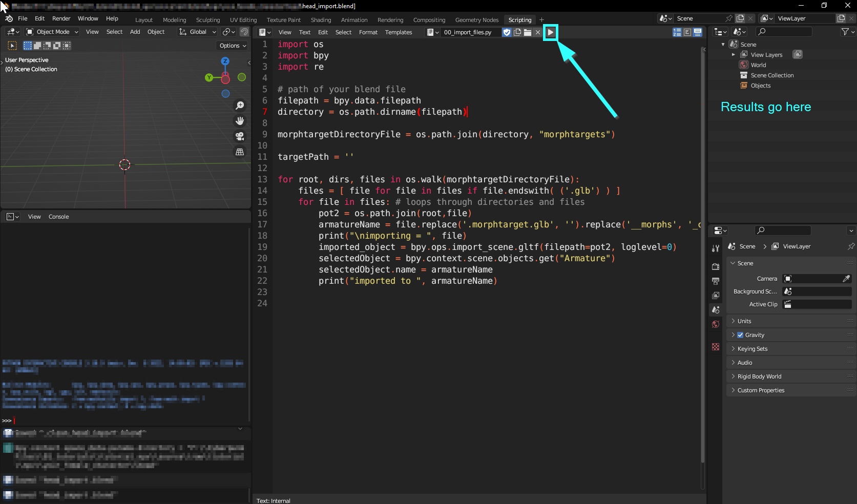Open the outliner filter funnel icon
Image resolution: width=857 pixels, height=504 pixels.
point(845,32)
